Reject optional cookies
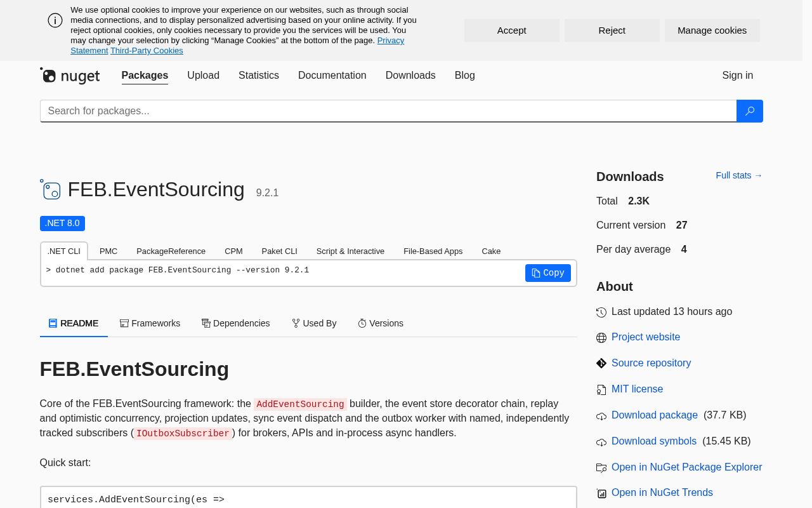Image resolution: width=812 pixels, height=508 pixels. pos(612,30)
